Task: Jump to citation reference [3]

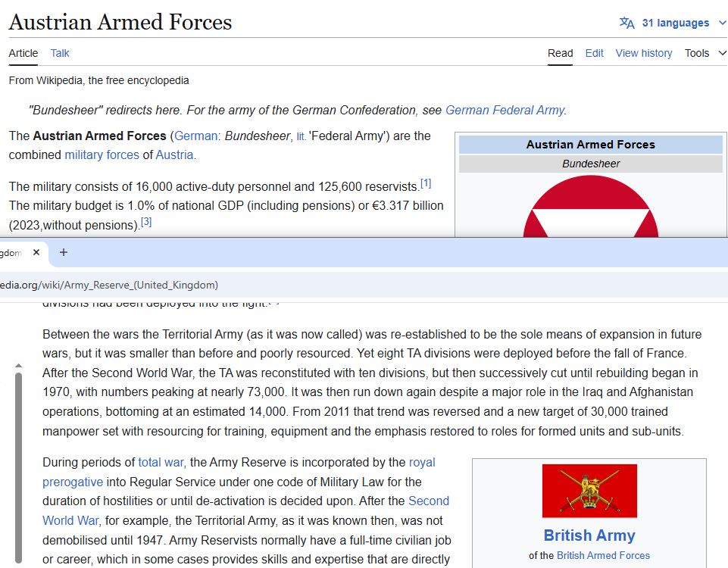Action: [x=146, y=222]
